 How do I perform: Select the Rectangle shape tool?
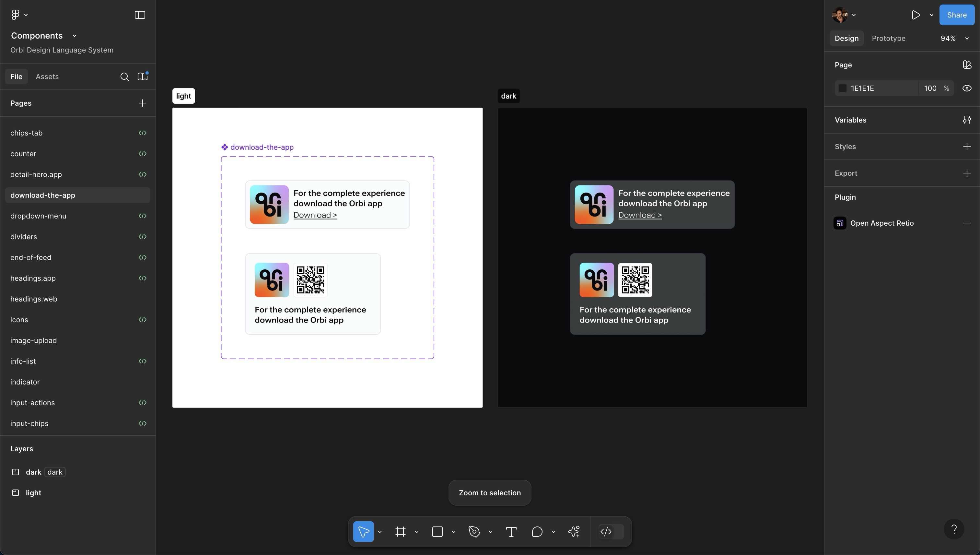point(437,531)
